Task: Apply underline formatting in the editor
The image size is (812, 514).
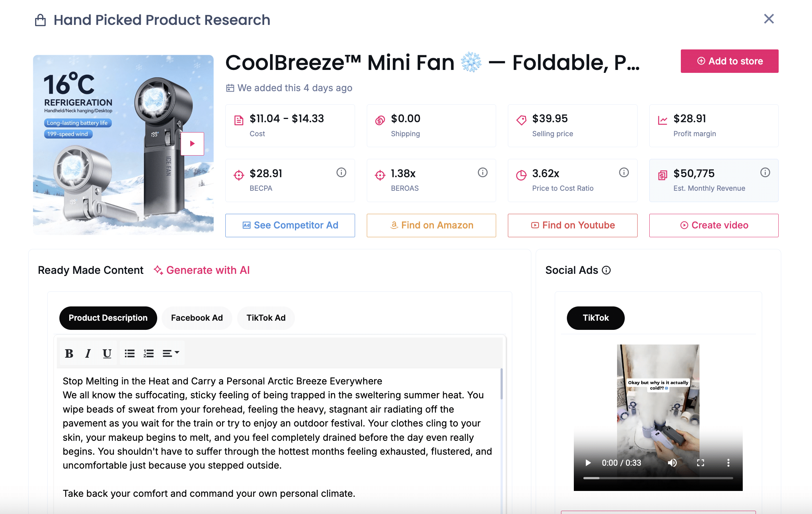Action: 107,353
